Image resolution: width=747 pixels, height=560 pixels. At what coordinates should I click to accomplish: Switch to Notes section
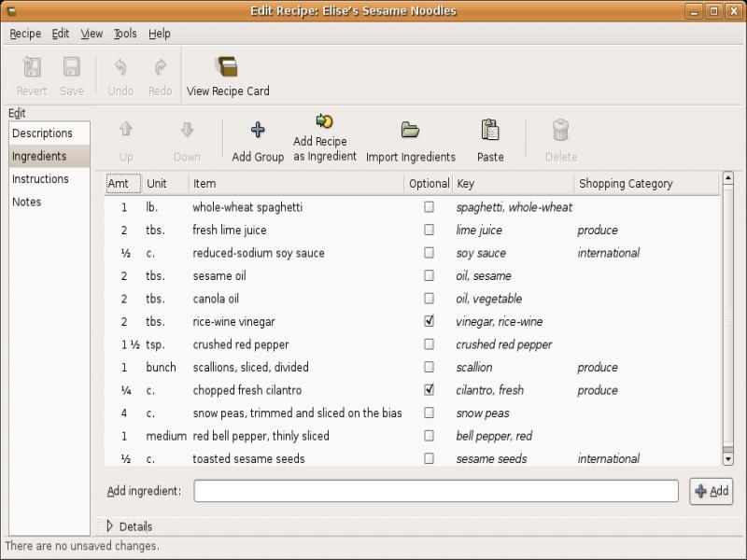49,202
